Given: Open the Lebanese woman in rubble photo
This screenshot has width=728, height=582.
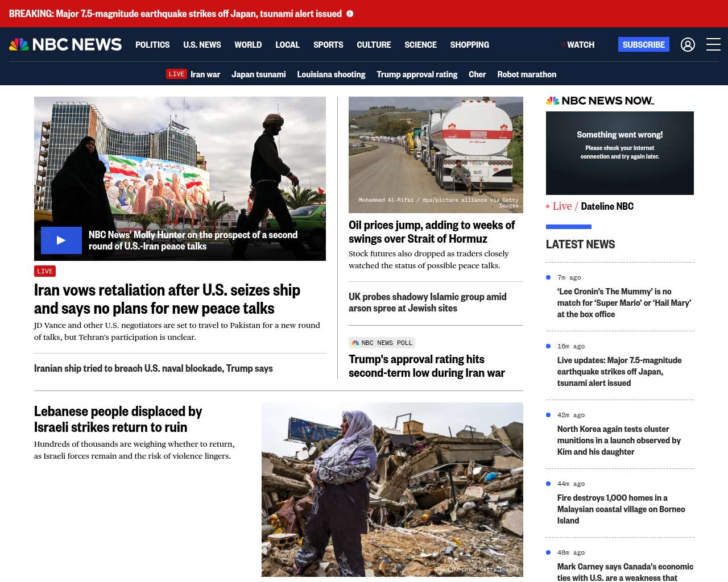Looking at the screenshot, I should pyautogui.click(x=392, y=489).
